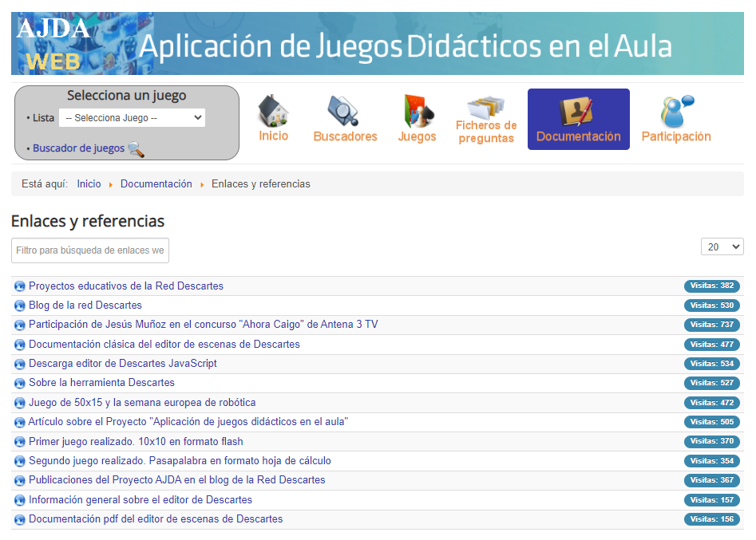The height and width of the screenshot is (540, 756).
Task: Expand the 20 items-per-page dropdown
Action: pyautogui.click(x=722, y=246)
